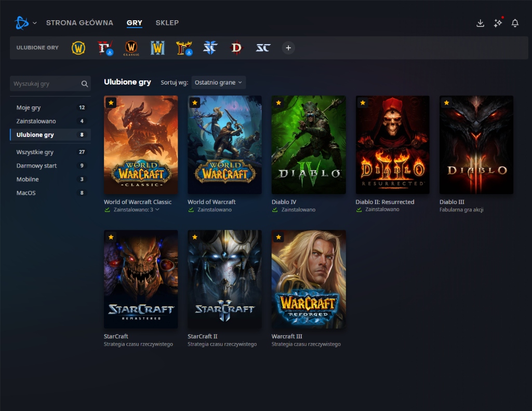Open World of Warcraft cover art

coord(224,145)
